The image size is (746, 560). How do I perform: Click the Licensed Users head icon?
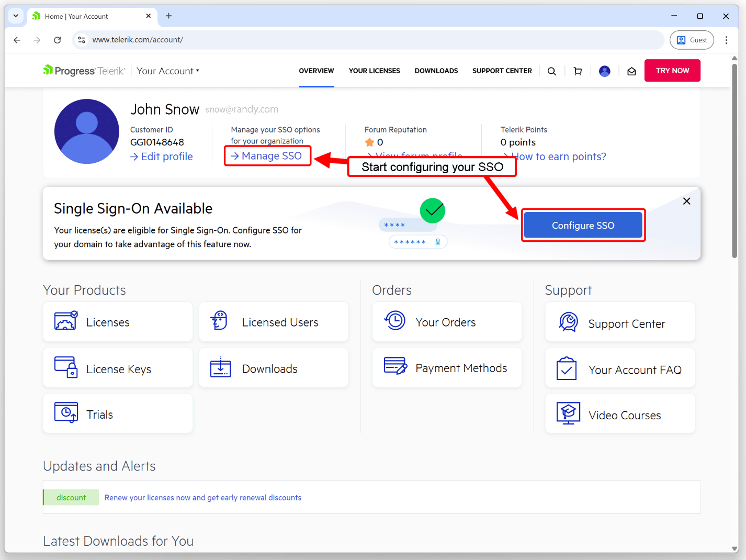219,320
